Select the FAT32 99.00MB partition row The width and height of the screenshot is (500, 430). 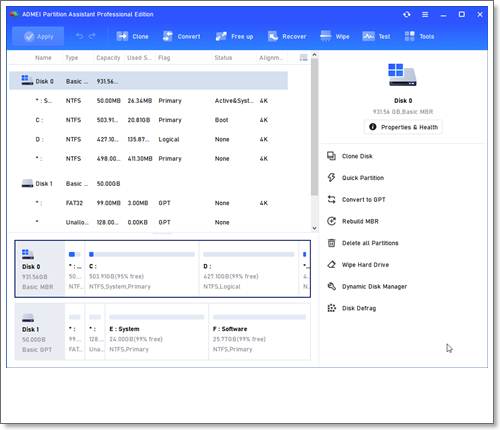click(x=149, y=203)
